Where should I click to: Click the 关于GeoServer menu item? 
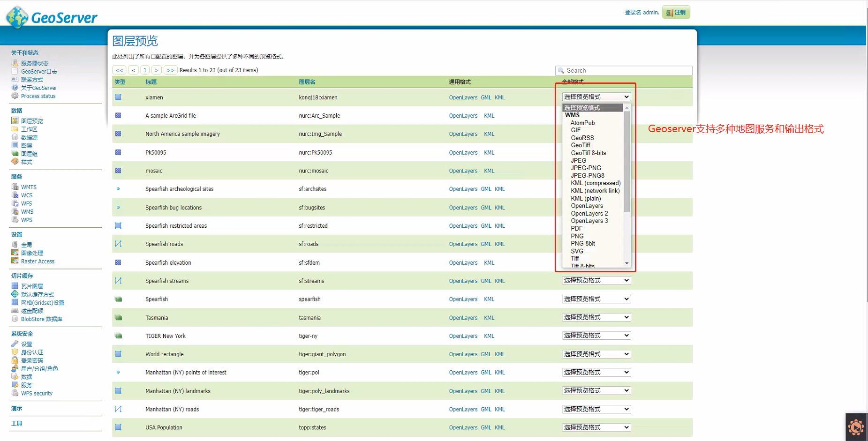click(x=39, y=88)
